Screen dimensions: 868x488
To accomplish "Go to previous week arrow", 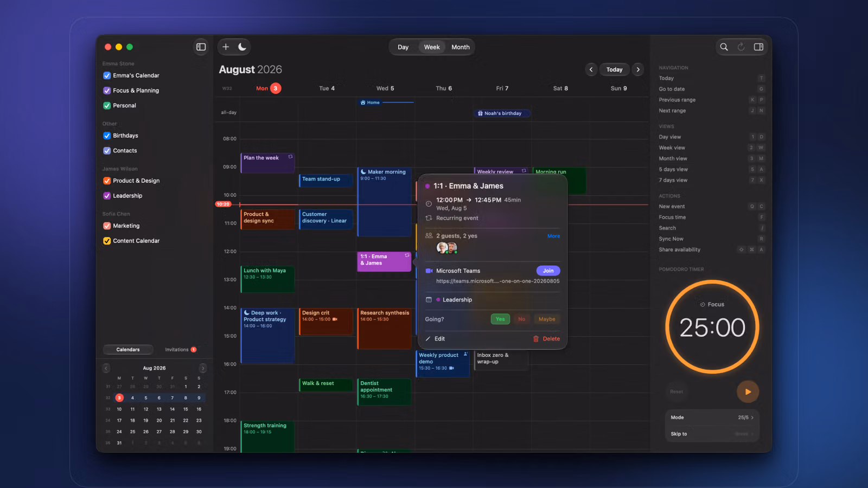I will click(x=591, y=69).
